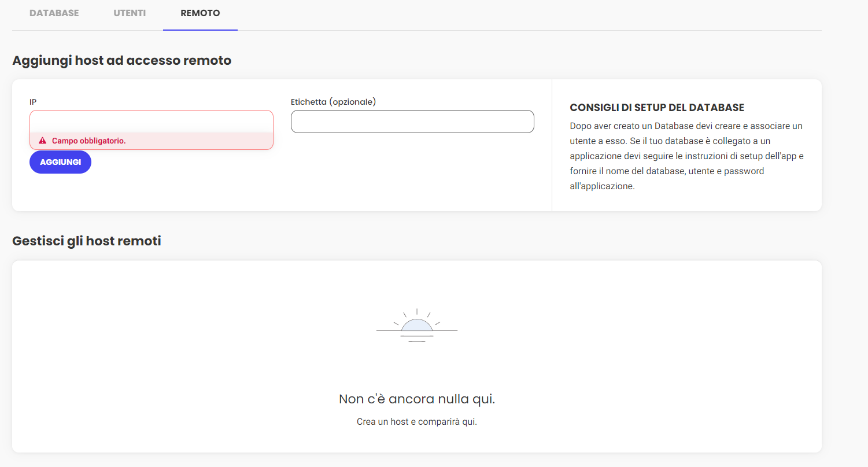Click the half-sun dome in the empty-state illustration

[x=417, y=326]
